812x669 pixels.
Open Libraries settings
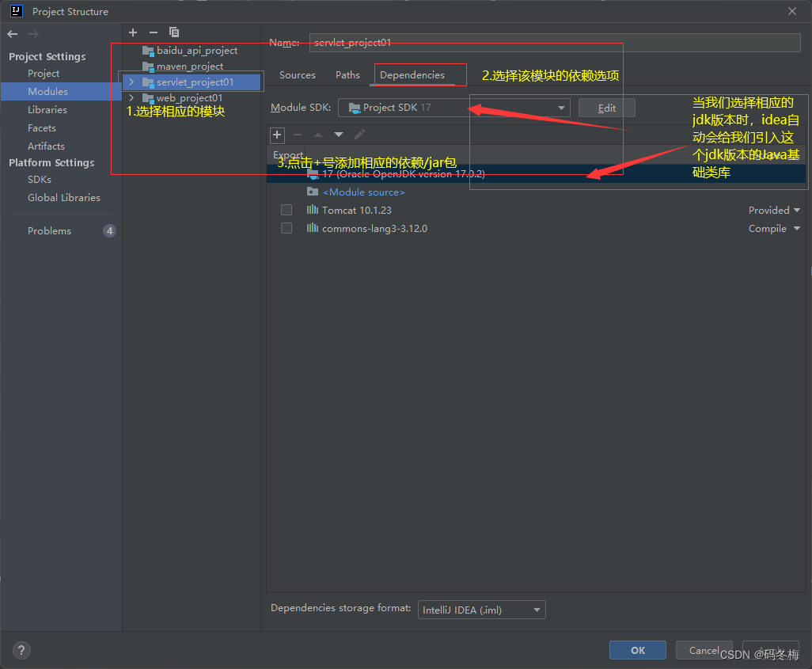coord(47,110)
